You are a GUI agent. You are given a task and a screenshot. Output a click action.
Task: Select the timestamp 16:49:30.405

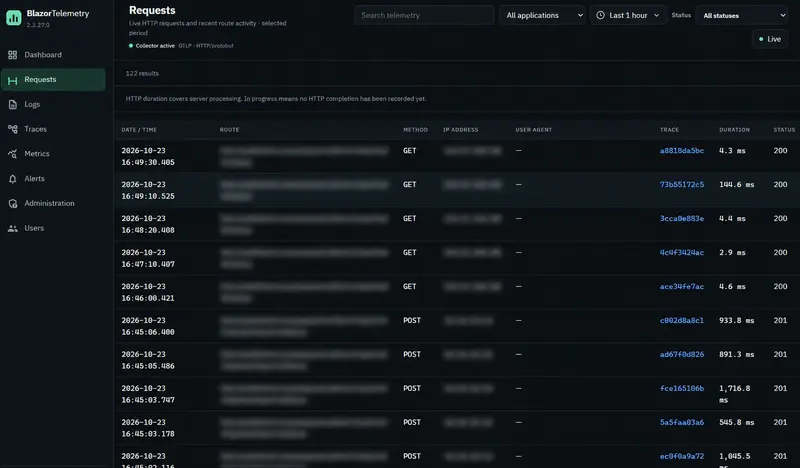pos(148,162)
